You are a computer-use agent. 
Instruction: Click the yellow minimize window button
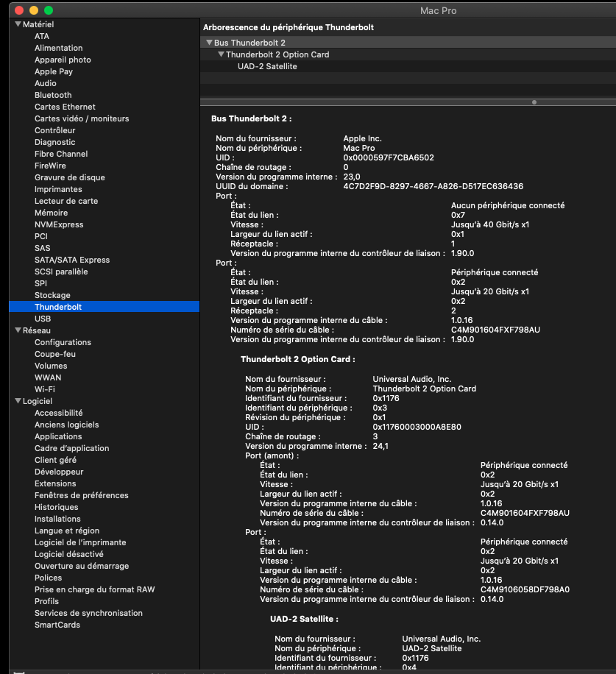pos(34,11)
